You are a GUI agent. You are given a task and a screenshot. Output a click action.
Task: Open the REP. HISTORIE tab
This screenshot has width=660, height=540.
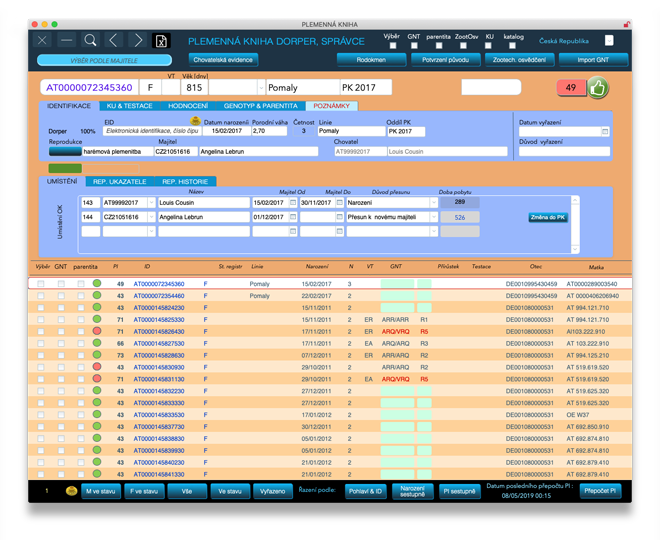point(184,180)
